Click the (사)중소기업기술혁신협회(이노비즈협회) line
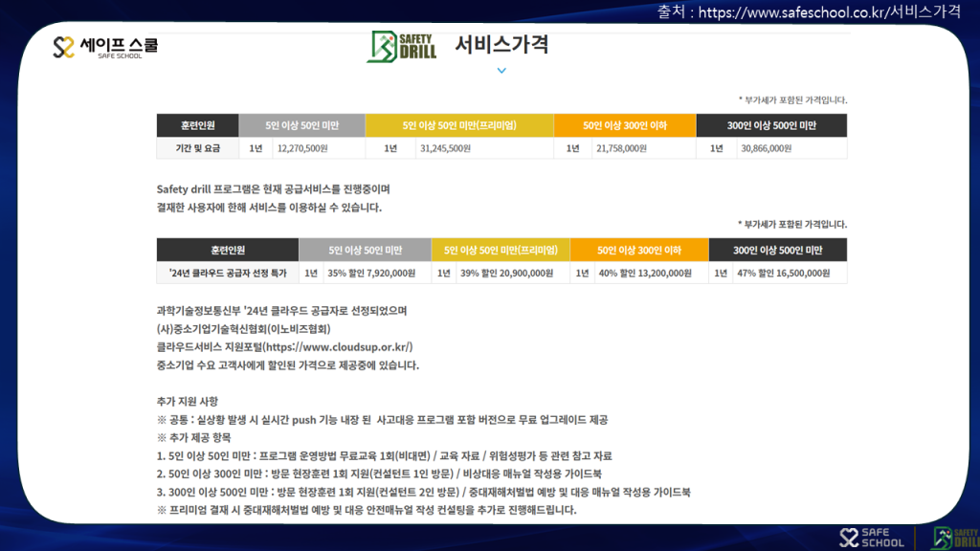 [243, 329]
